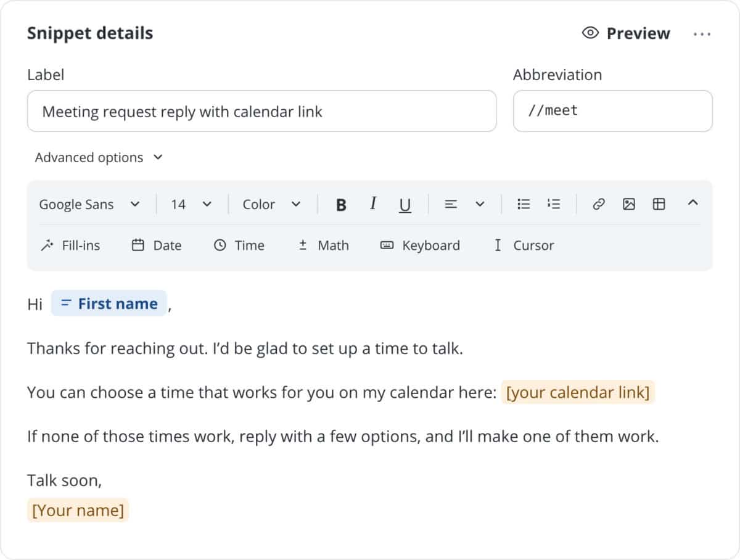This screenshot has width=740, height=560.
Task: Toggle italic formatting
Action: pyautogui.click(x=372, y=204)
